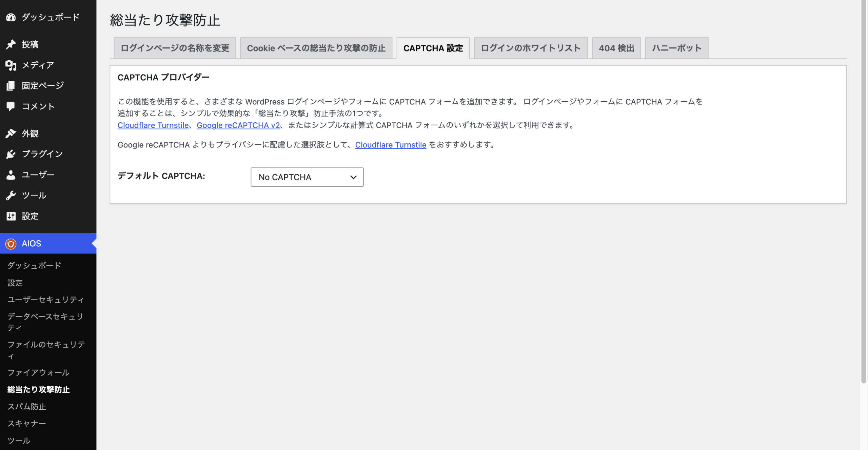The image size is (868, 450).
Task: Open the ログインのホワイトリスト tab
Action: (531, 48)
